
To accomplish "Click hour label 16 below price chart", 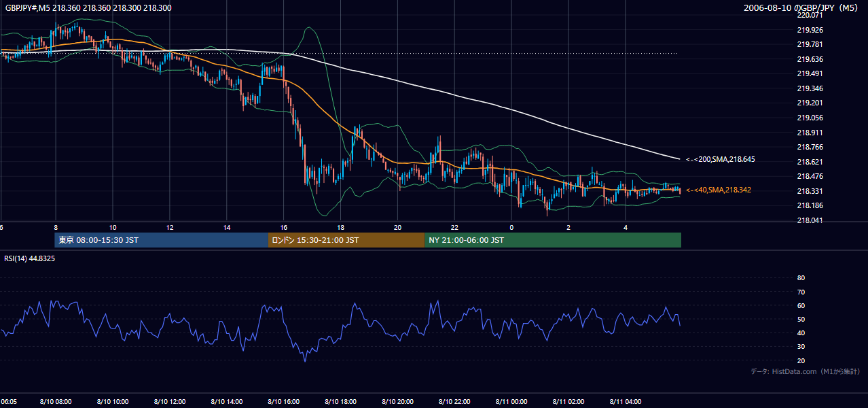I will [284, 227].
